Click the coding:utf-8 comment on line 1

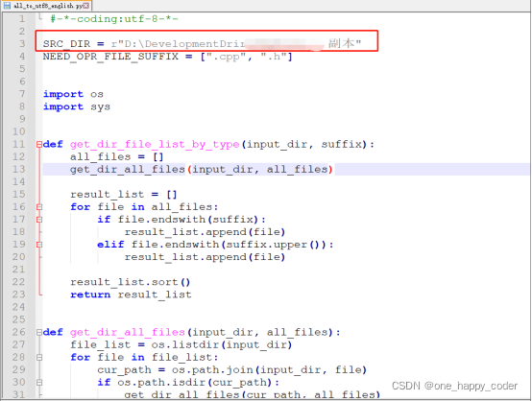[x=114, y=18]
